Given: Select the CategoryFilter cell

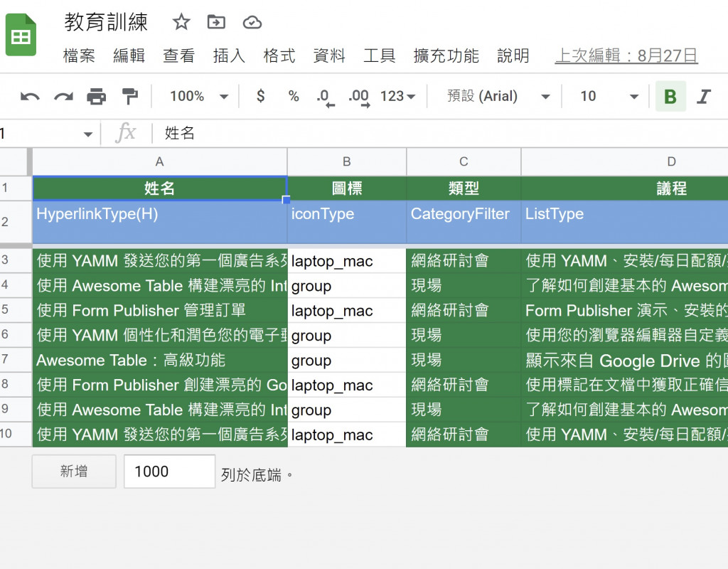Looking at the screenshot, I should [x=464, y=222].
